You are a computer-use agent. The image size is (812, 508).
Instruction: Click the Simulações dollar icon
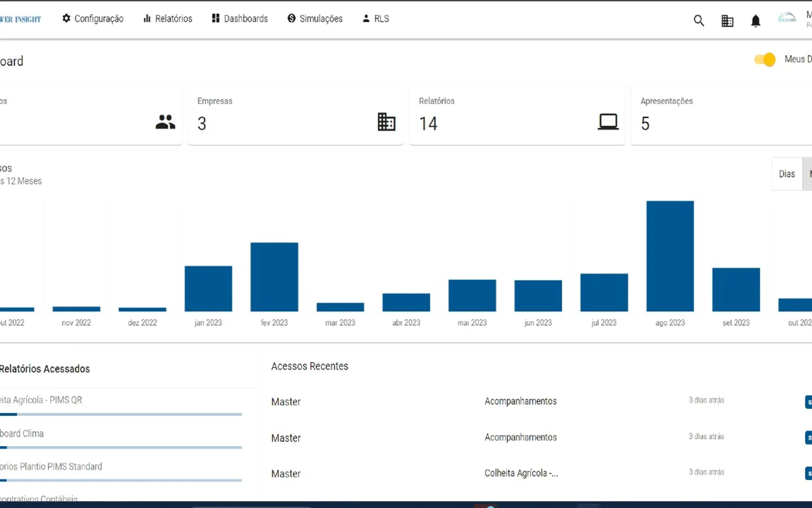point(291,18)
